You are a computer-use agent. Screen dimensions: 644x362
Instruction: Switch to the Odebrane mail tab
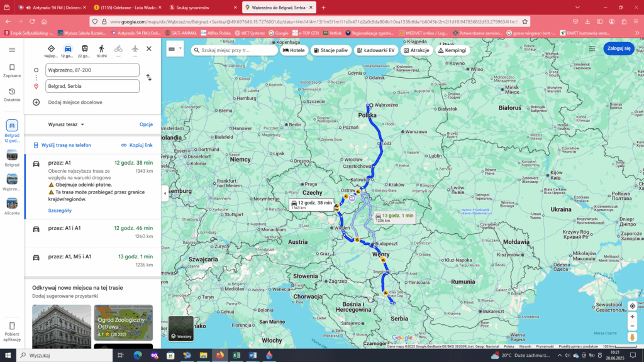tap(127, 8)
